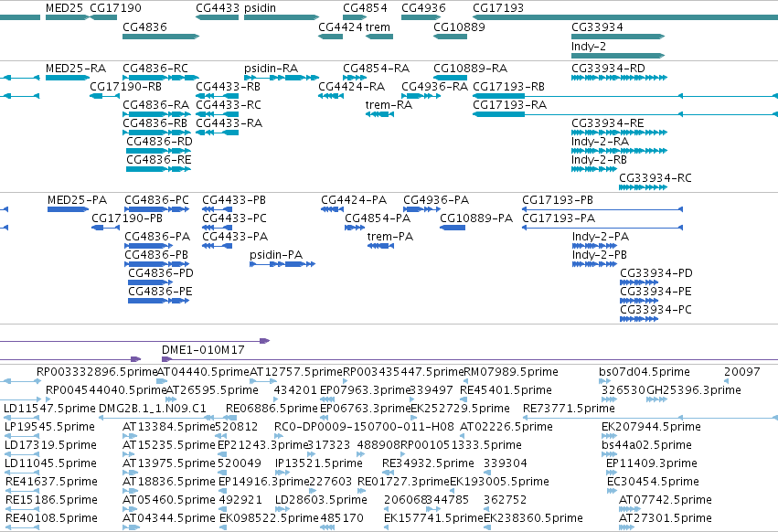The height and width of the screenshot is (532, 778).
Task: Select the RE40108.5prime EST
Action: point(51,518)
